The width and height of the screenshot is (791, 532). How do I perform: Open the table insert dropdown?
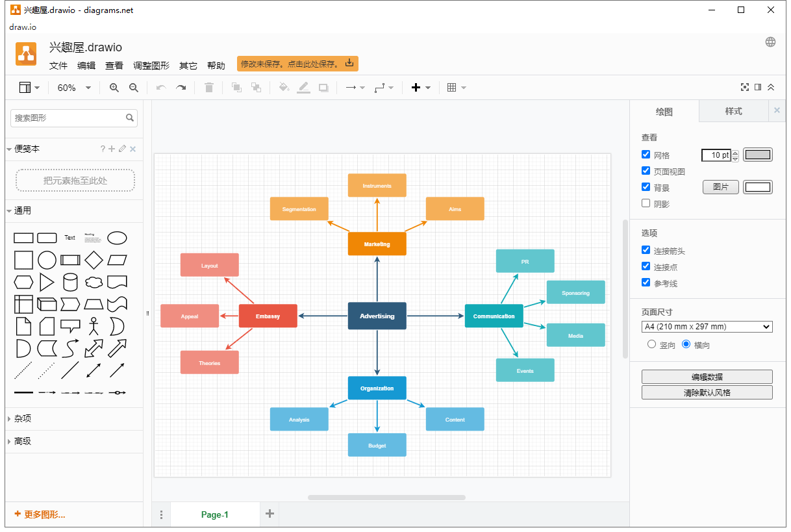457,88
